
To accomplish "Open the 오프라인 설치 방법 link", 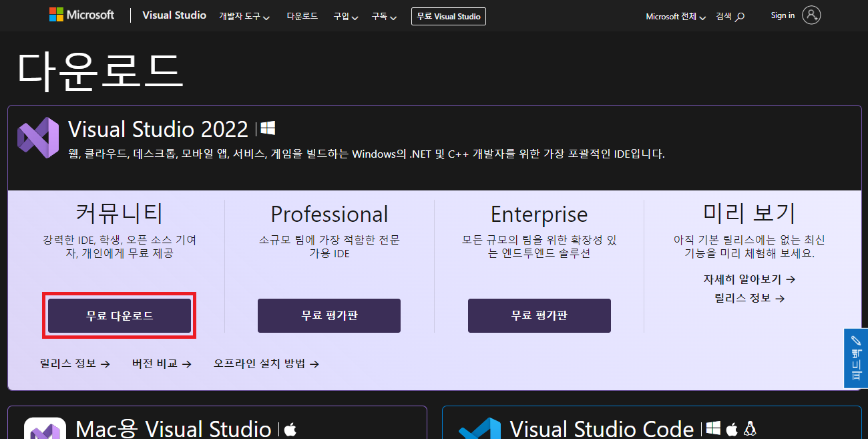I will coord(266,363).
